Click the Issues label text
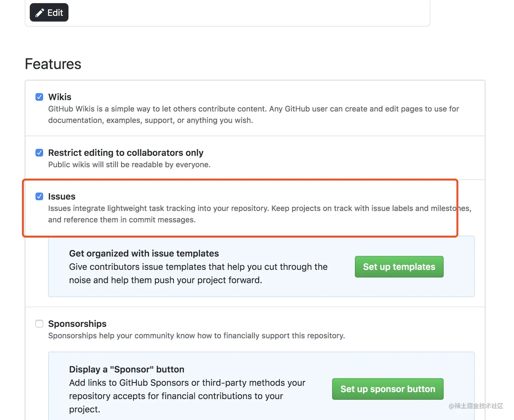The height and width of the screenshot is (420, 514). (62, 196)
